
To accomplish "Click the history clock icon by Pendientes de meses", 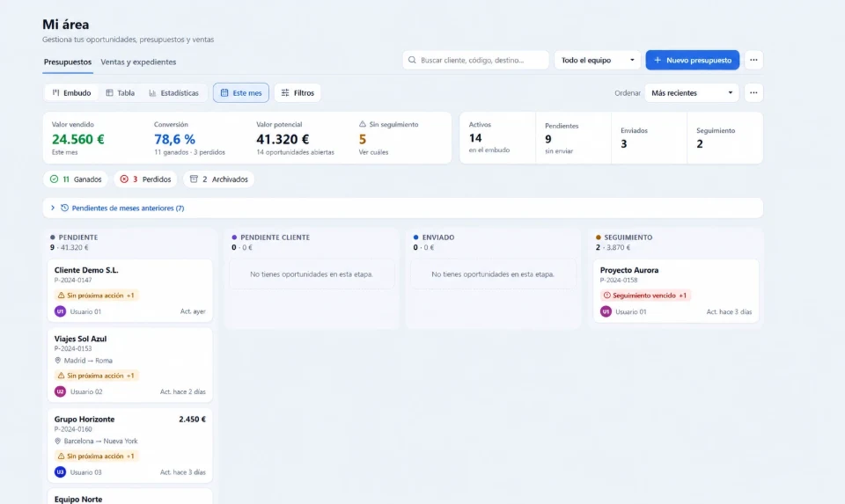I will click(x=64, y=208).
